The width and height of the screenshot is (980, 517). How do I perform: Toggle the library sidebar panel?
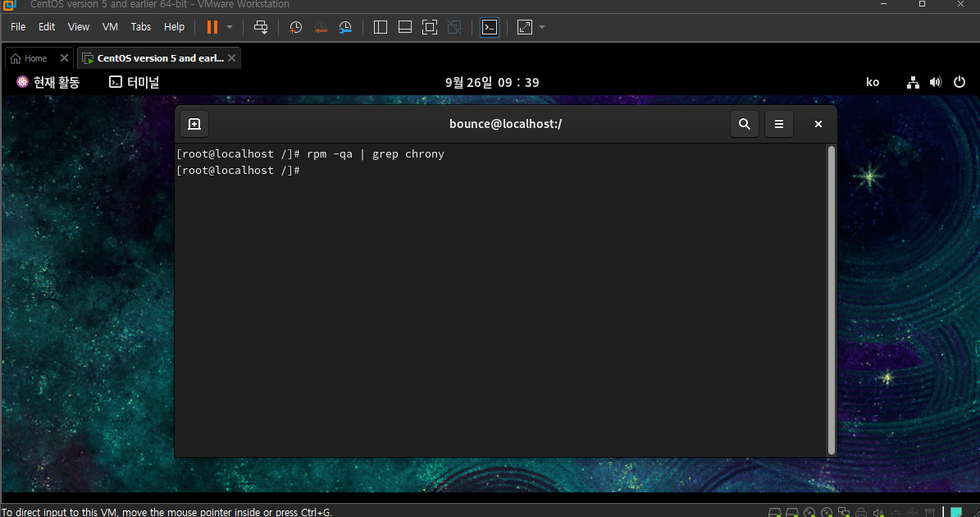point(380,27)
